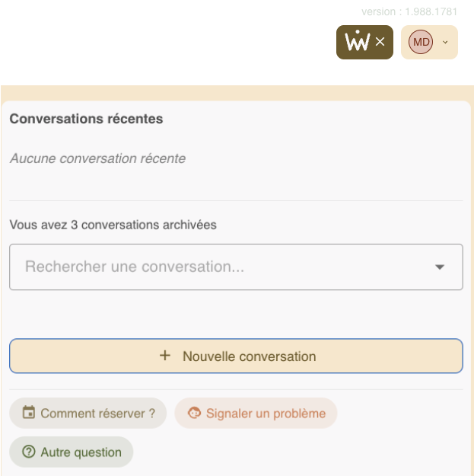474x476 pixels.
Task: Click the question mark icon in 'Autre question'
Action: pyautogui.click(x=29, y=452)
